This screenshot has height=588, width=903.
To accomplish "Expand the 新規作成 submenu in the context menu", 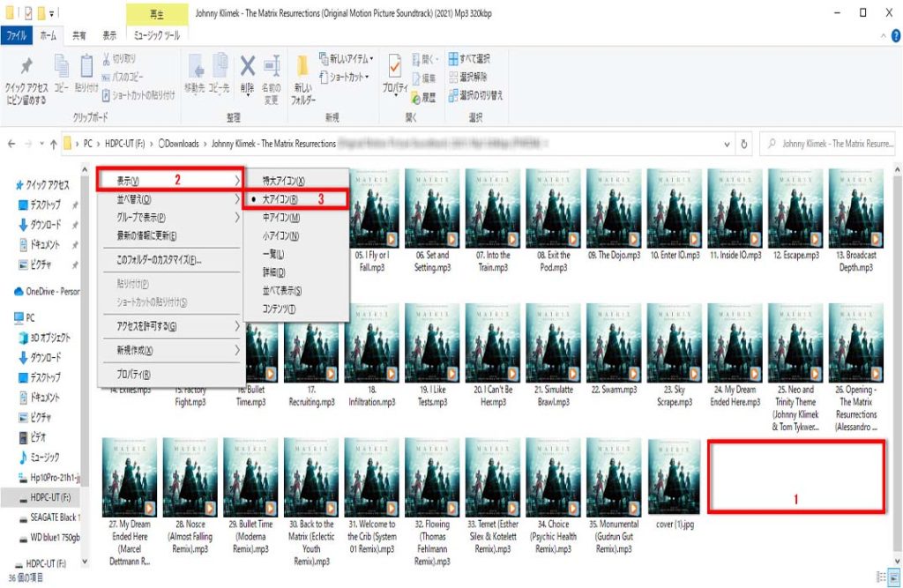I will click(x=168, y=350).
